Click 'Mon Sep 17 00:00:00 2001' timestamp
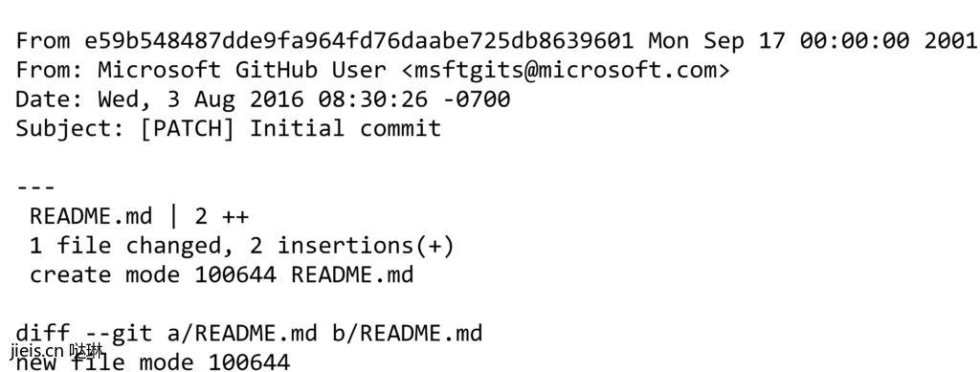This screenshot has height=372, width=980. [812, 40]
